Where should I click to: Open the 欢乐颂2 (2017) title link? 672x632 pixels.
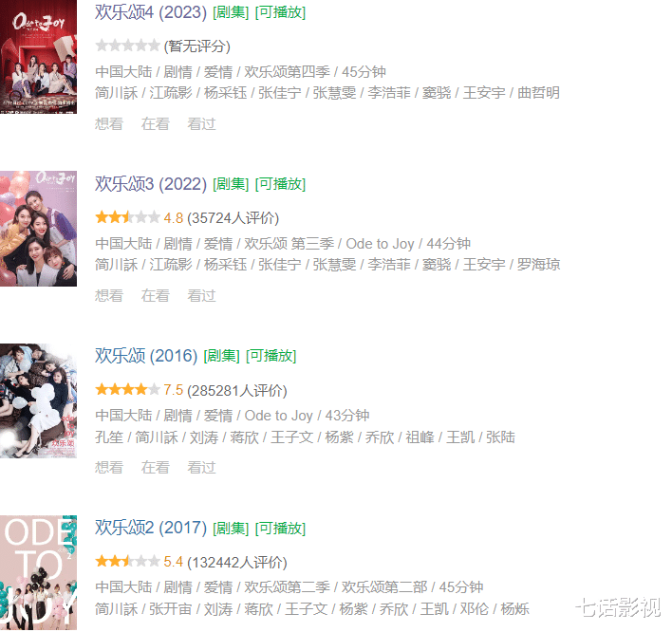click(x=151, y=528)
